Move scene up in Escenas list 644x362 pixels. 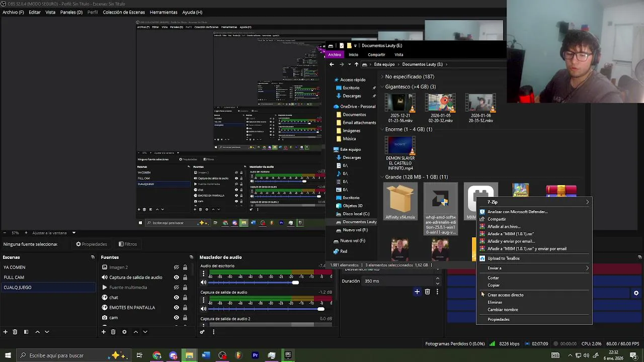37,332
